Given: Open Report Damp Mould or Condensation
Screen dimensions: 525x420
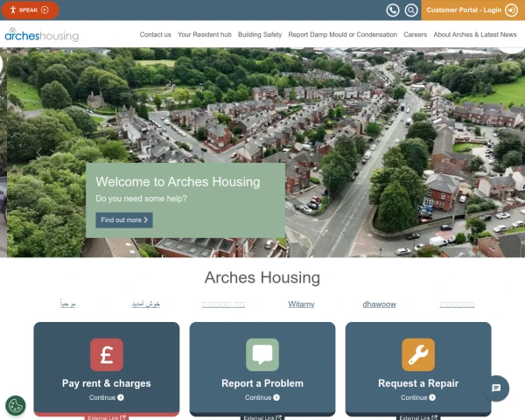Looking at the screenshot, I should (342, 34).
